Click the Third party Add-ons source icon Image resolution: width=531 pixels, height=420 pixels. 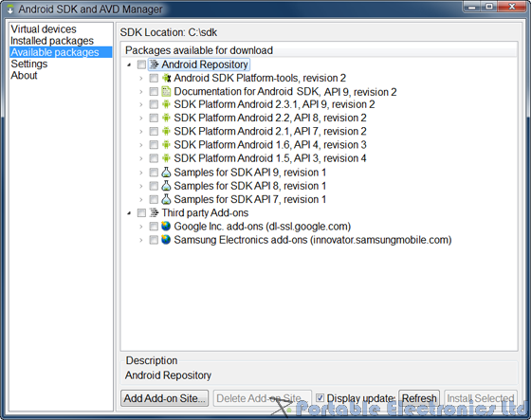tap(154, 212)
